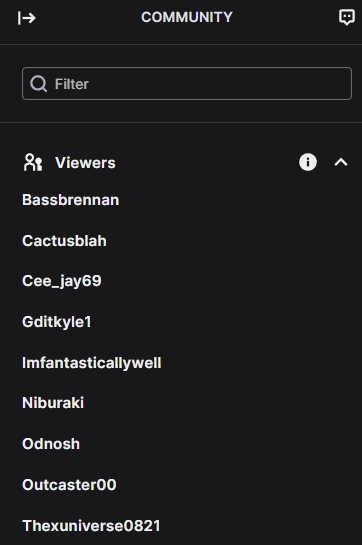362x545 pixels.
Task: Collapse the community panel with the arrow icon
Action: tap(27, 18)
